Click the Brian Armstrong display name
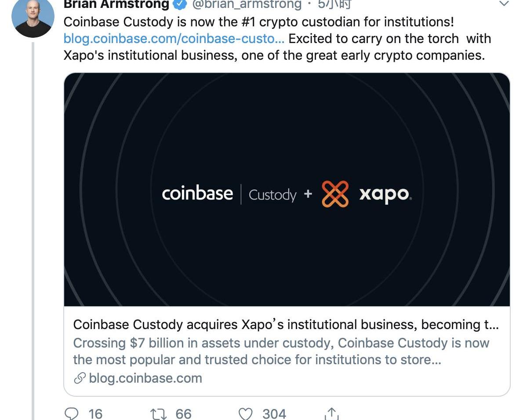523x420 pixels. coord(116,4)
